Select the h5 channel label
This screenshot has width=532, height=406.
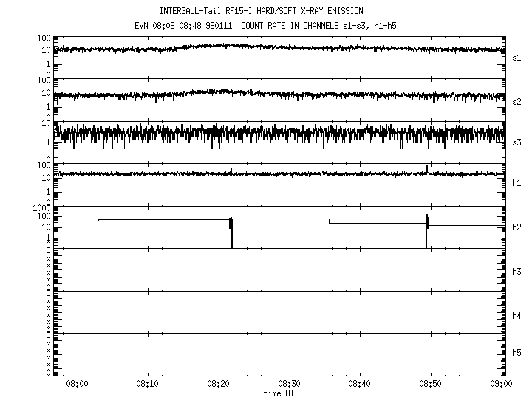518,353
